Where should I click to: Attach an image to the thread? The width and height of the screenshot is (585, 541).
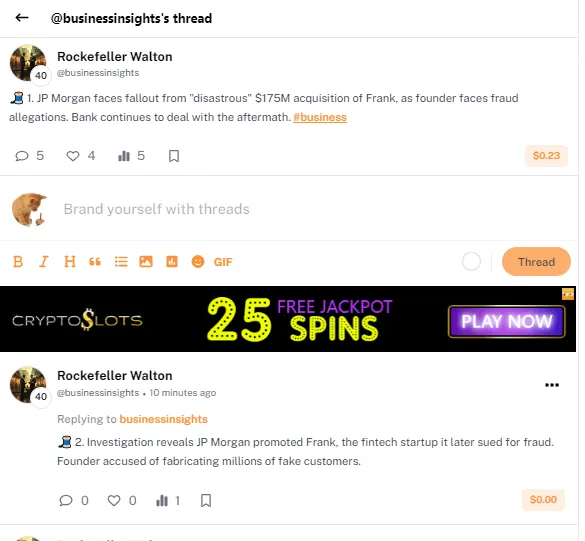coord(146,262)
